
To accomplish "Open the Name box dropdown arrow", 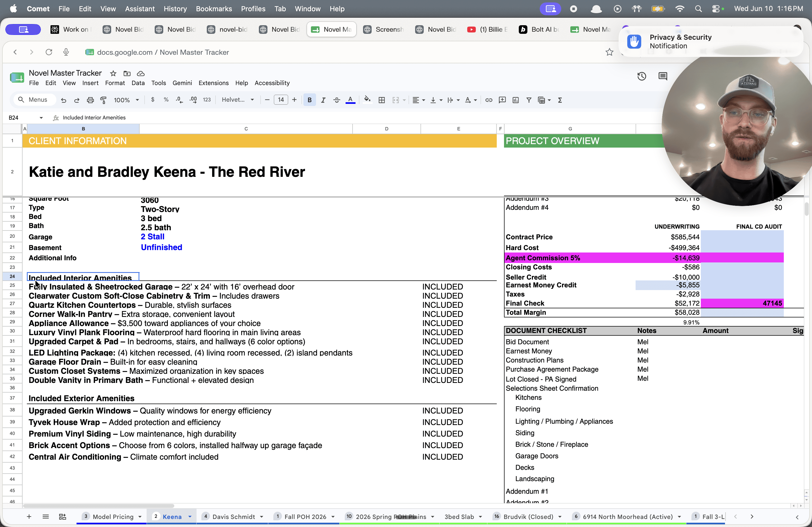I will click(41, 118).
